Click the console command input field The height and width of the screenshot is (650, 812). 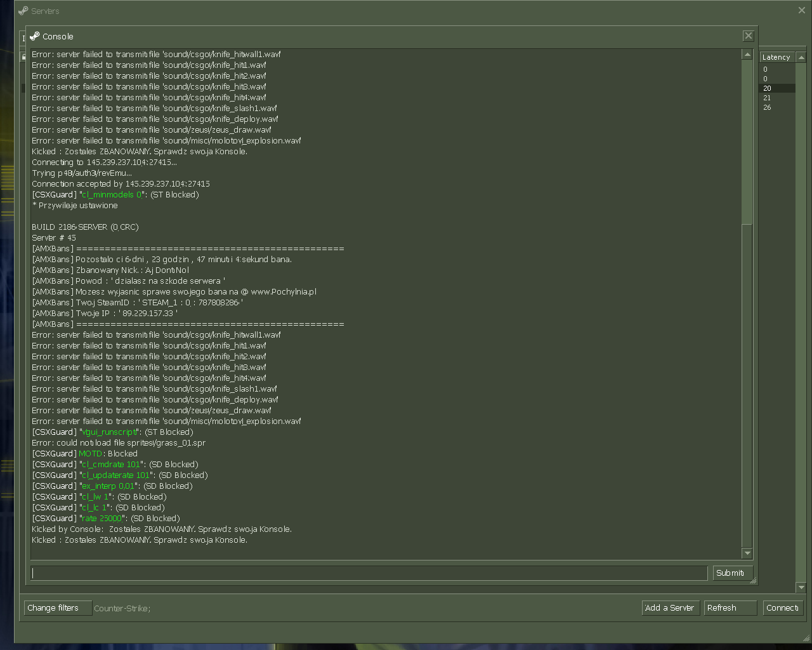click(x=369, y=573)
